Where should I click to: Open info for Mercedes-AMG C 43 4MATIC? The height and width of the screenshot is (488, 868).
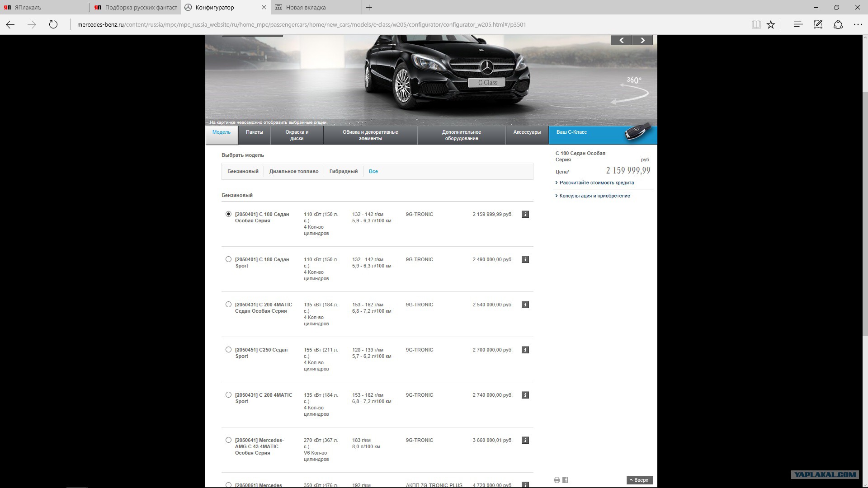pos(525,440)
